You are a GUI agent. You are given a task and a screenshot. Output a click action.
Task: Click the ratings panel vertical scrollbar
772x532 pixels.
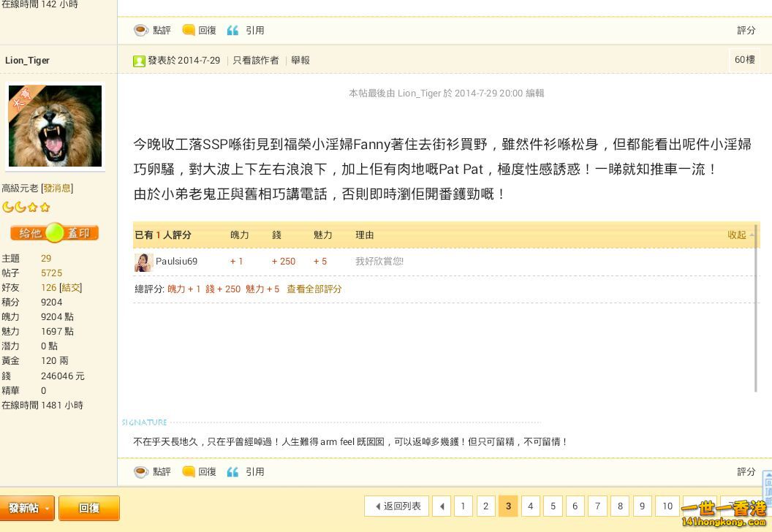click(756, 308)
